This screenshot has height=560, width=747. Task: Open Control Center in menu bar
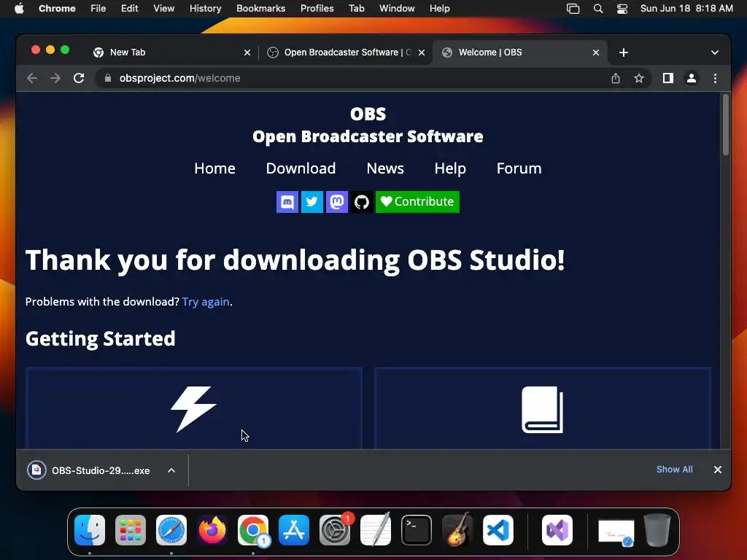[622, 9]
